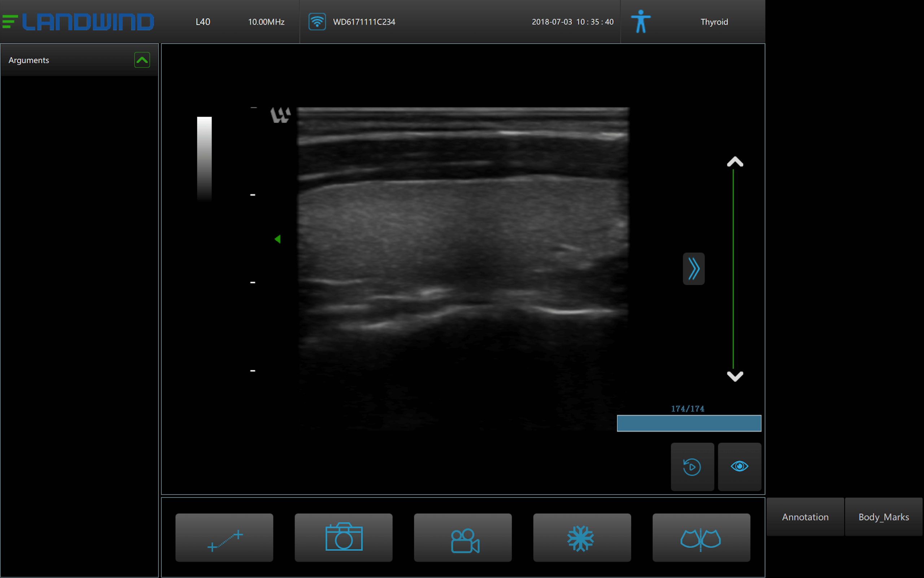Toggle the eye visibility button

coord(740,467)
